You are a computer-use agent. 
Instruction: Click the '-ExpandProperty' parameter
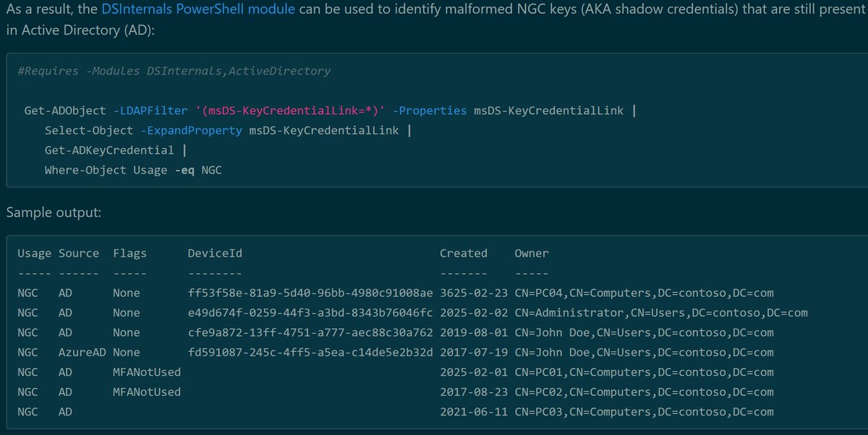pyautogui.click(x=191, y=130)
